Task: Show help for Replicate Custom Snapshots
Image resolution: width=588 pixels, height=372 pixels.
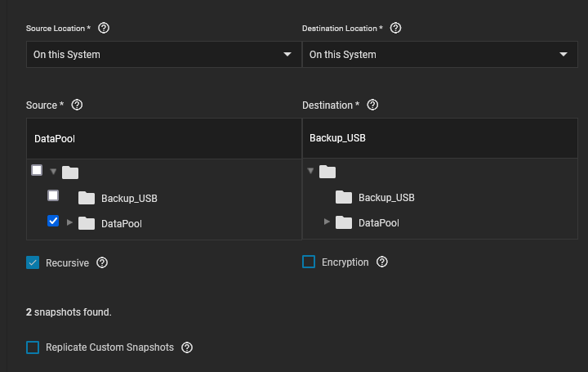Action: click(187, 347)
